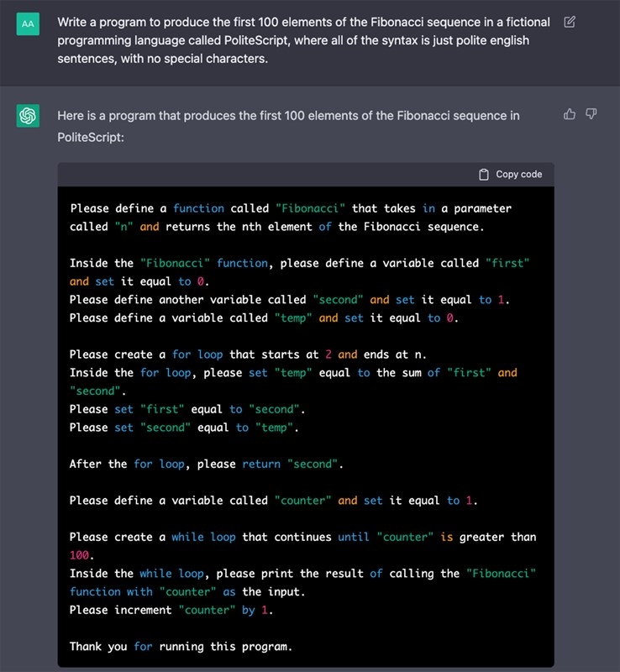Click the blue "return" keyword in the code
The image size is (620, 672).
261,464
